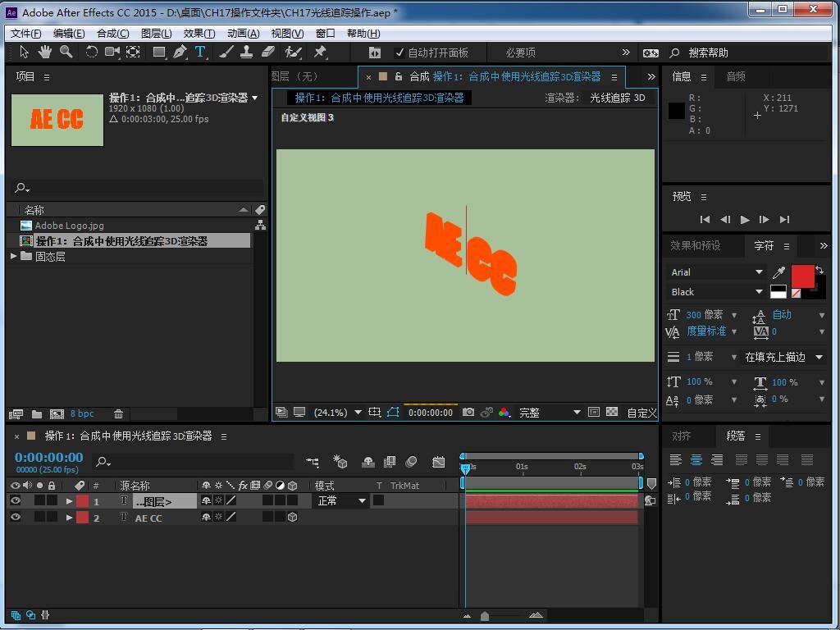Image resolution: width=840 pixels, height=630 pixels.
Task: Switch to the Audio panel tab
Action: 736,76
